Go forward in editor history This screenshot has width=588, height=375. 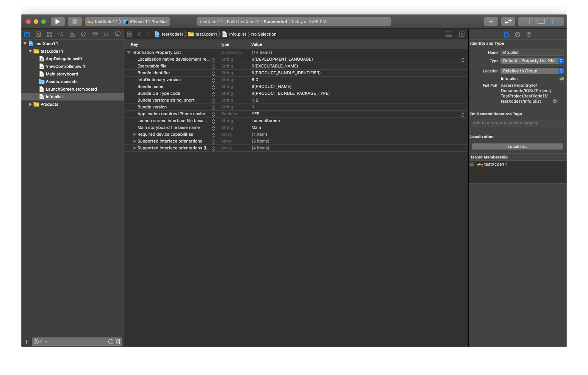[x=148, y=34]
